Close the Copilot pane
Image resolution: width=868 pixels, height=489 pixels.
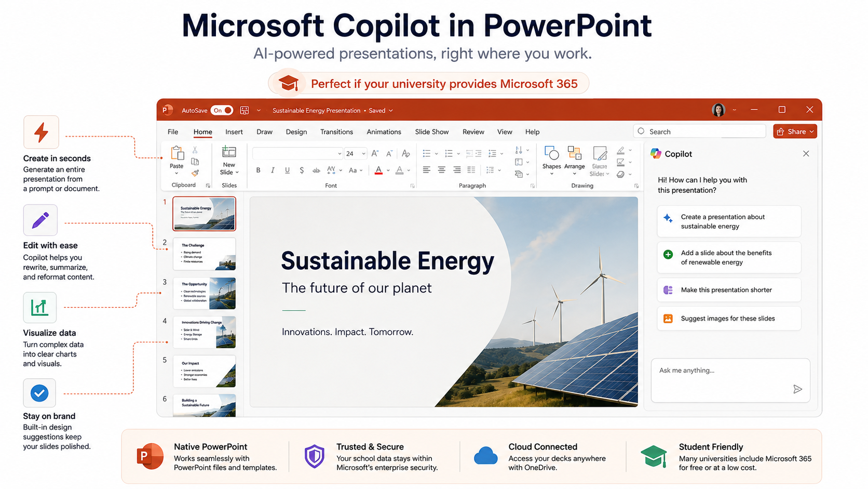[x=806, y=154]
